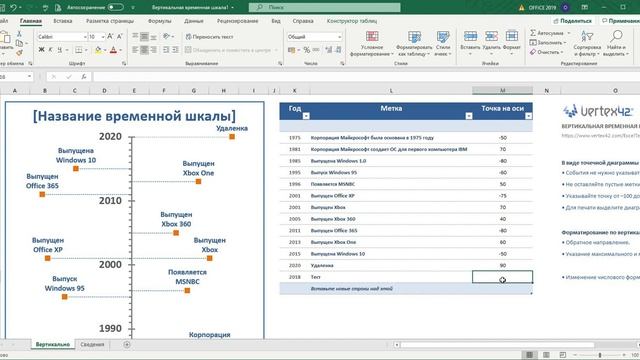Image resolution: width=640 pixels, height=360 pixels.
Task: Click the cell borders icon
Action: point(79,50)
